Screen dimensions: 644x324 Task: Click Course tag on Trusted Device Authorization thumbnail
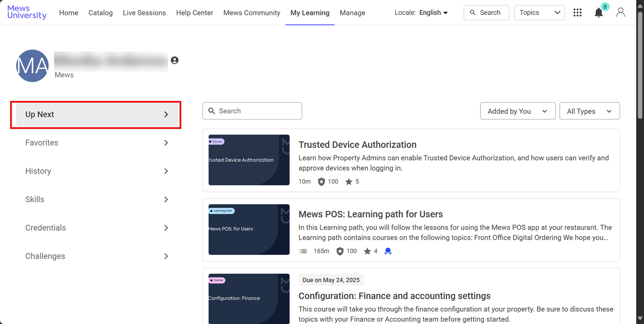[x=216, y=141]
